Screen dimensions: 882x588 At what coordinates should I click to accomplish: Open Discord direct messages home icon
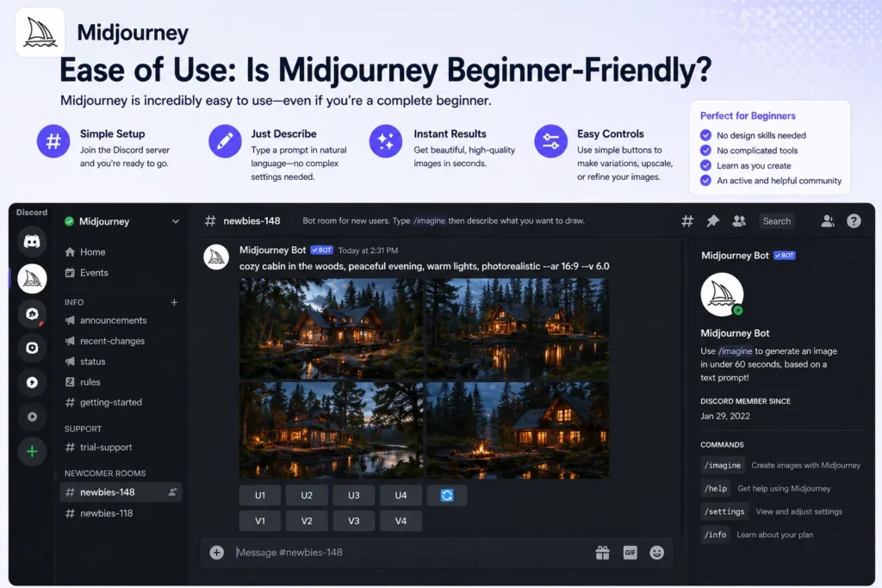tap(32, 242)
